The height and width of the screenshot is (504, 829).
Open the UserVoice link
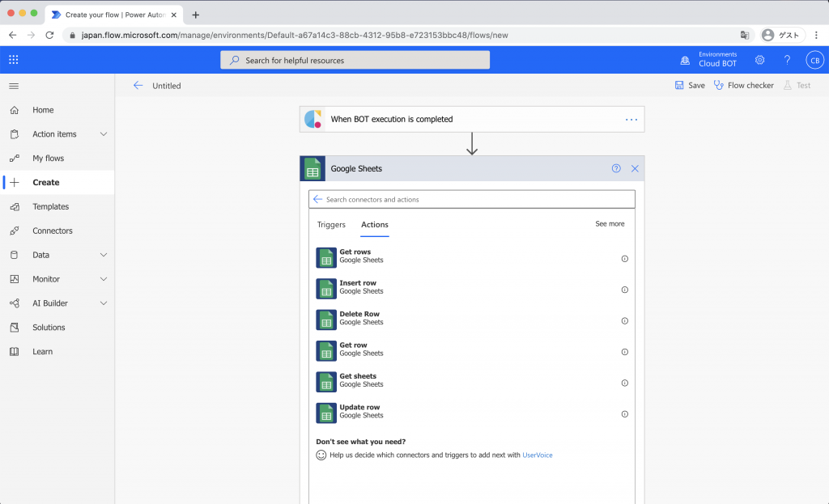click(x=538, y=455)
